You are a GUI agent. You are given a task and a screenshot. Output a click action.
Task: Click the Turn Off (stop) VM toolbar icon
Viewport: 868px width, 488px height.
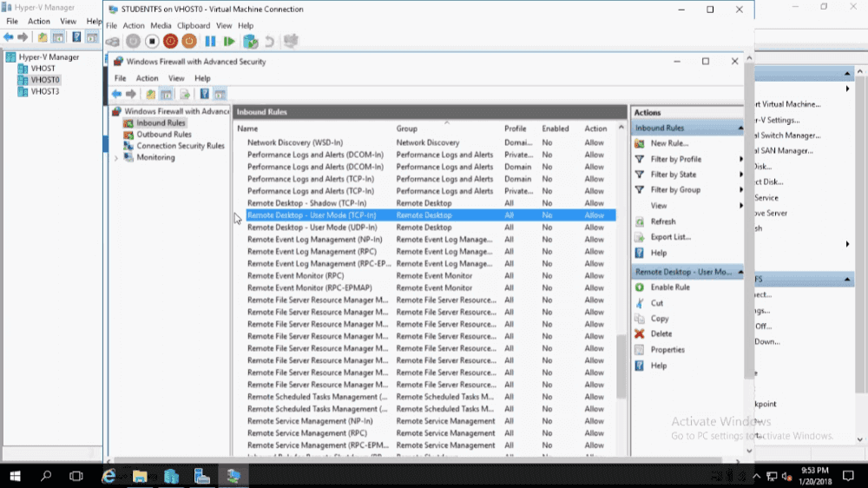(152, 41)
